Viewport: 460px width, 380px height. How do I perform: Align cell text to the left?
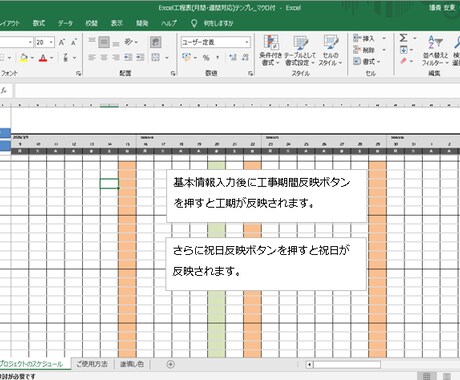[92, 58]
